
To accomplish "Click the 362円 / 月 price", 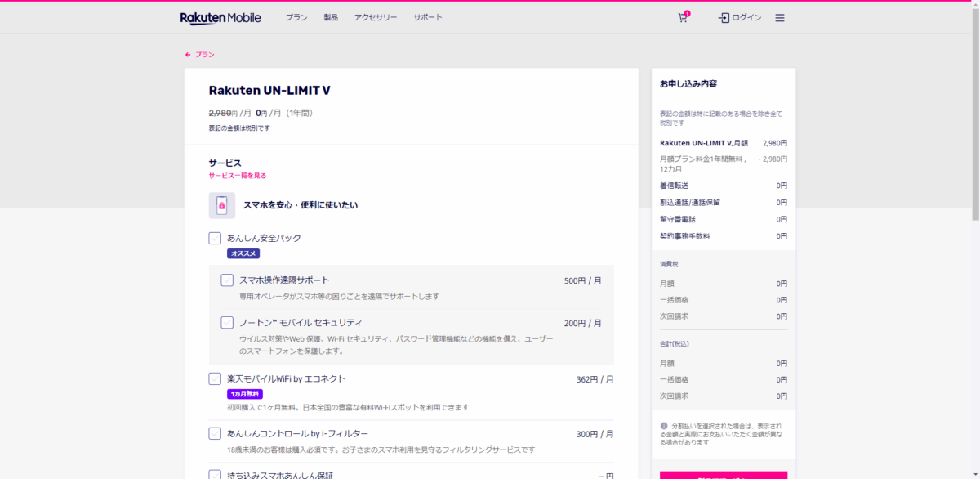I will pos(595,379).
